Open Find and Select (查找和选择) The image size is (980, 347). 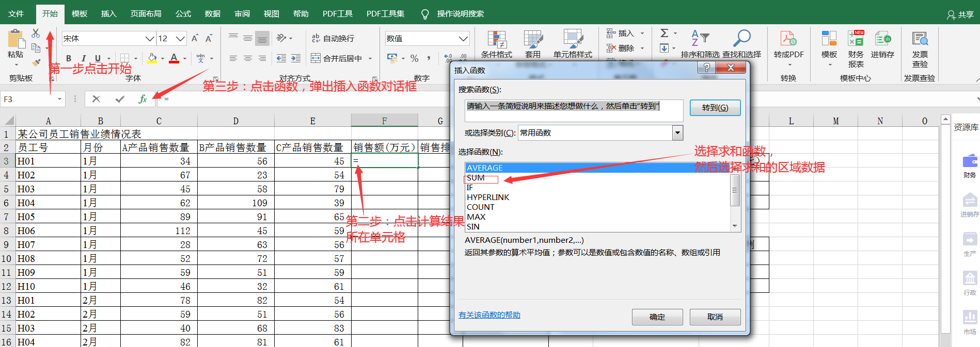pos(741,44)
